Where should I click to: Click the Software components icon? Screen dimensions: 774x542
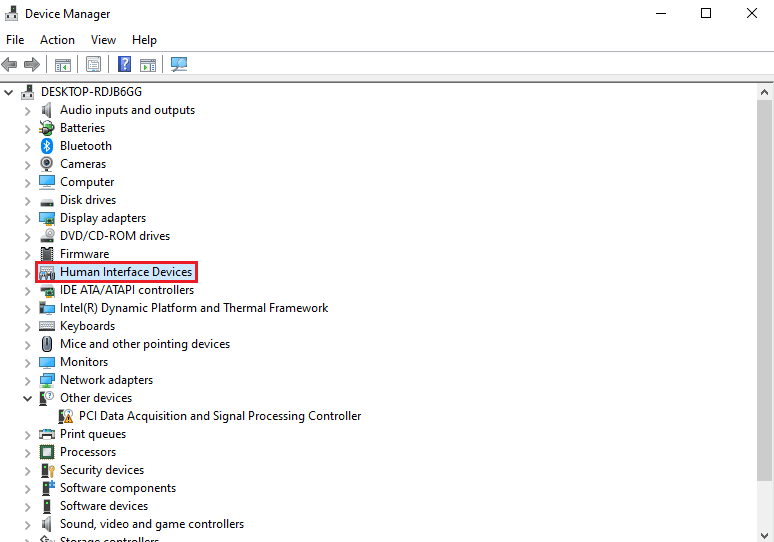click(47, 488)
